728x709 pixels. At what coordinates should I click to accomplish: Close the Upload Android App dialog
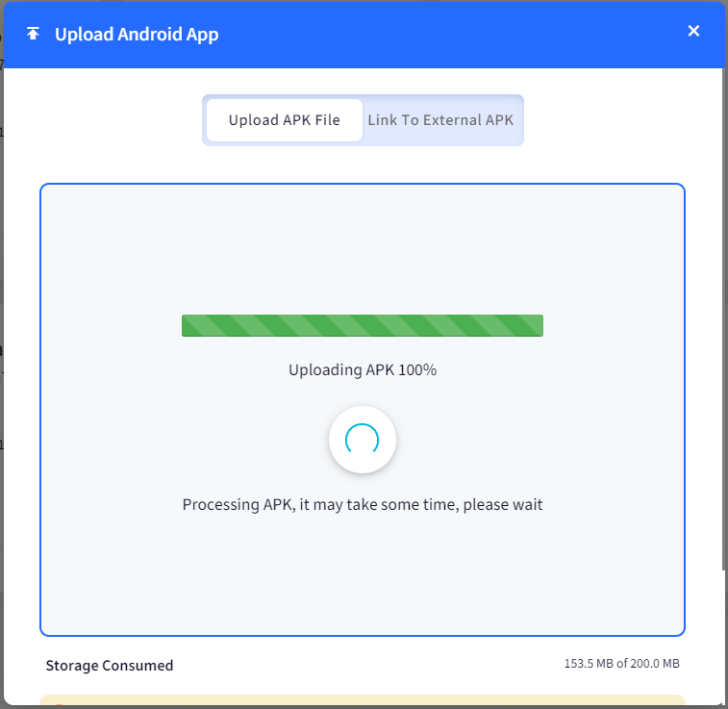click(693, 31)
